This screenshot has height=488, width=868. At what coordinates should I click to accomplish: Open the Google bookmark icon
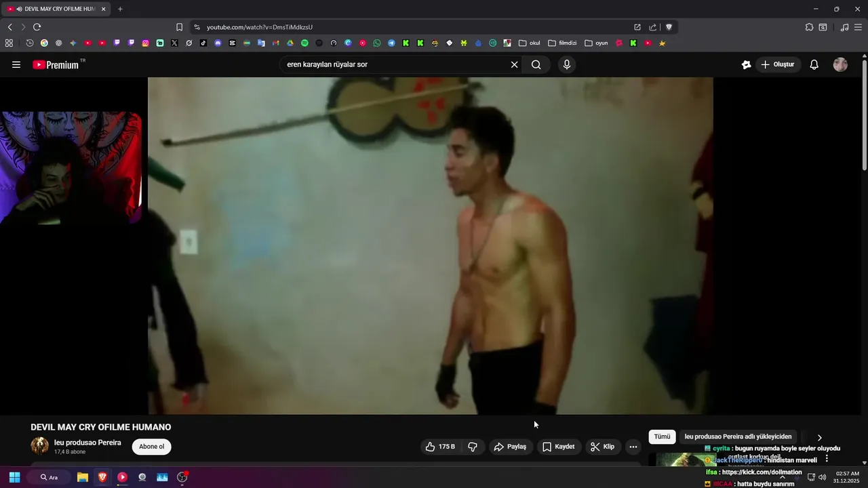(x=44, y=43)
